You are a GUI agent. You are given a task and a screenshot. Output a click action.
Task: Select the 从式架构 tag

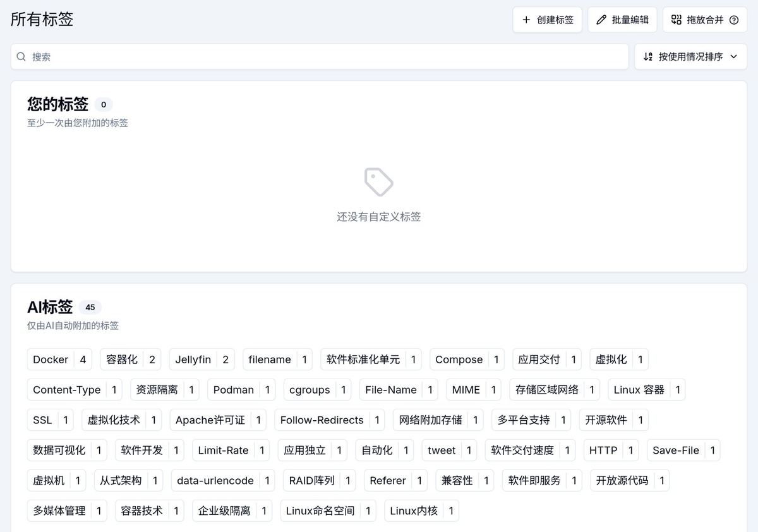tap(129, 481)
